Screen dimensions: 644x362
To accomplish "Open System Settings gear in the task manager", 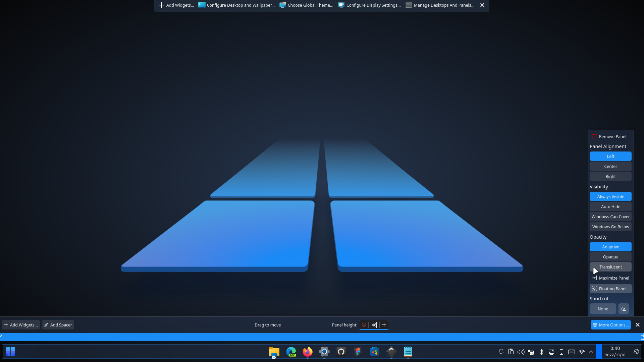I will click(x=324, y=352).
